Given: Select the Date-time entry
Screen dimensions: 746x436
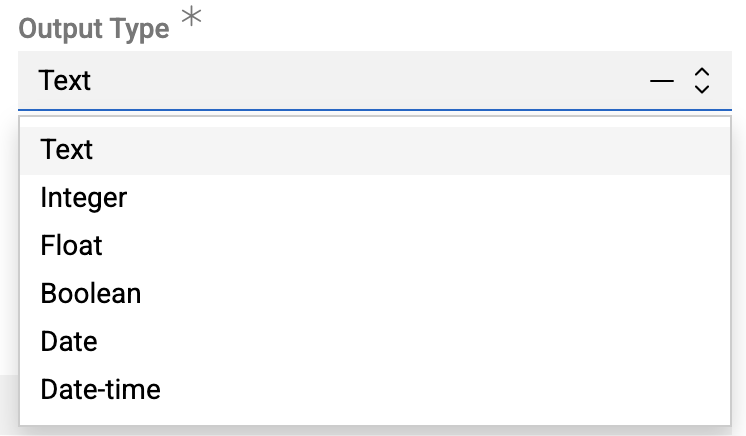Looking at the screenshot, I should [x=100, y=389].
